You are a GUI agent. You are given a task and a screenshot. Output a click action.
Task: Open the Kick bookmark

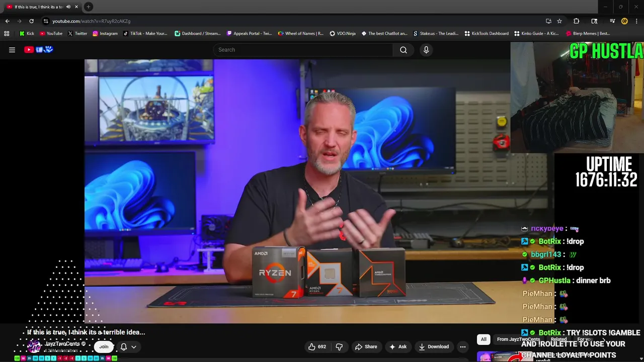pos(27,34)
